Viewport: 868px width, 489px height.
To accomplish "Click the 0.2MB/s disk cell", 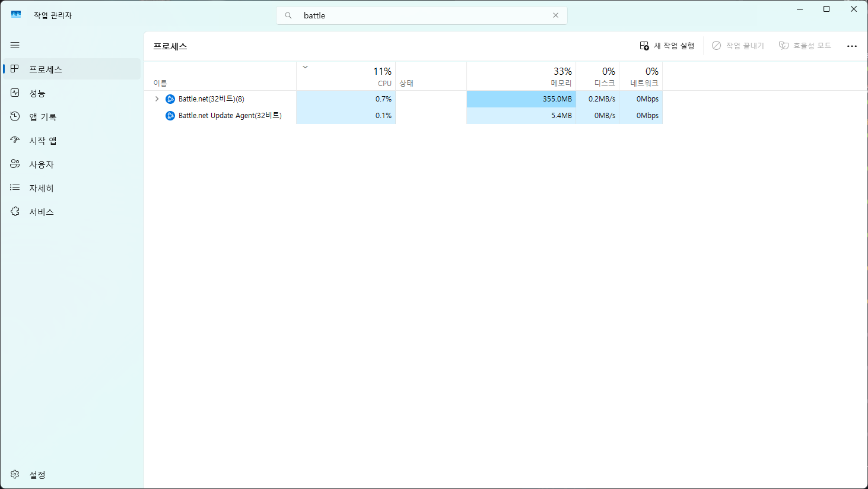I will [597, 99].
